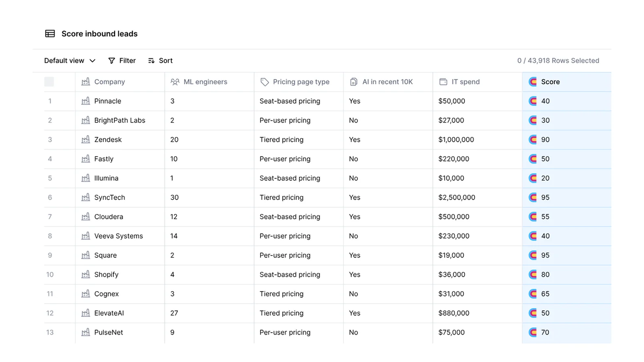Click the company icon next to Pinnacle

tap(86, 101)
